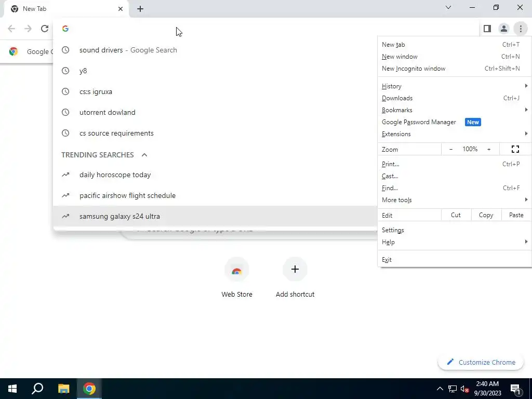This screenshot has height=399, width=532.
Task: Open Google Password Manager menu item
Action: [455, 122]
